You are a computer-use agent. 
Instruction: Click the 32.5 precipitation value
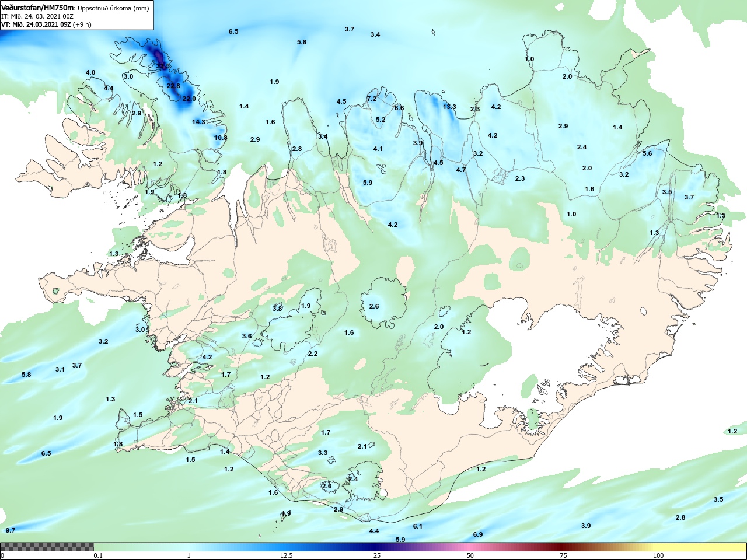coord(163,66)
